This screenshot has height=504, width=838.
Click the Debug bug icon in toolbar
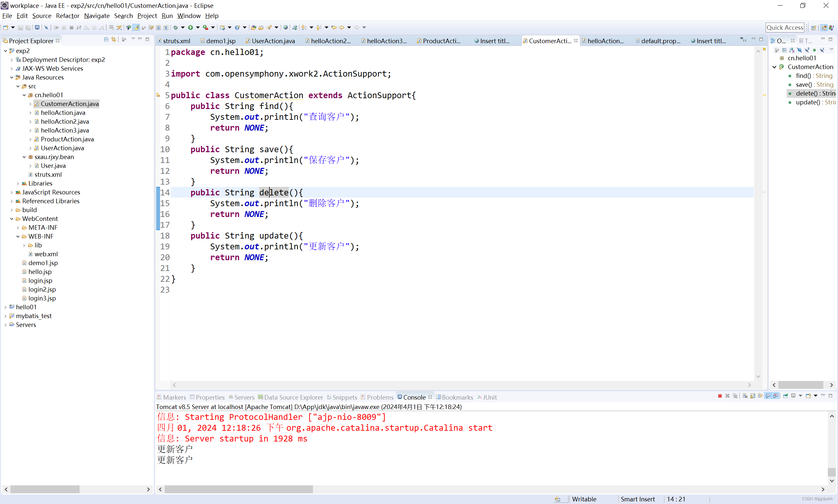tap(175, 27)
